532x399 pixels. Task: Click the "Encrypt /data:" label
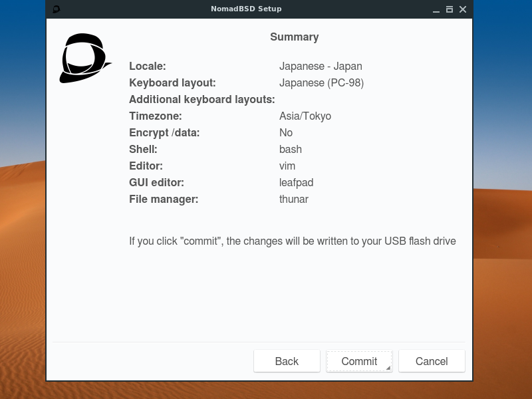pos(164,132)
